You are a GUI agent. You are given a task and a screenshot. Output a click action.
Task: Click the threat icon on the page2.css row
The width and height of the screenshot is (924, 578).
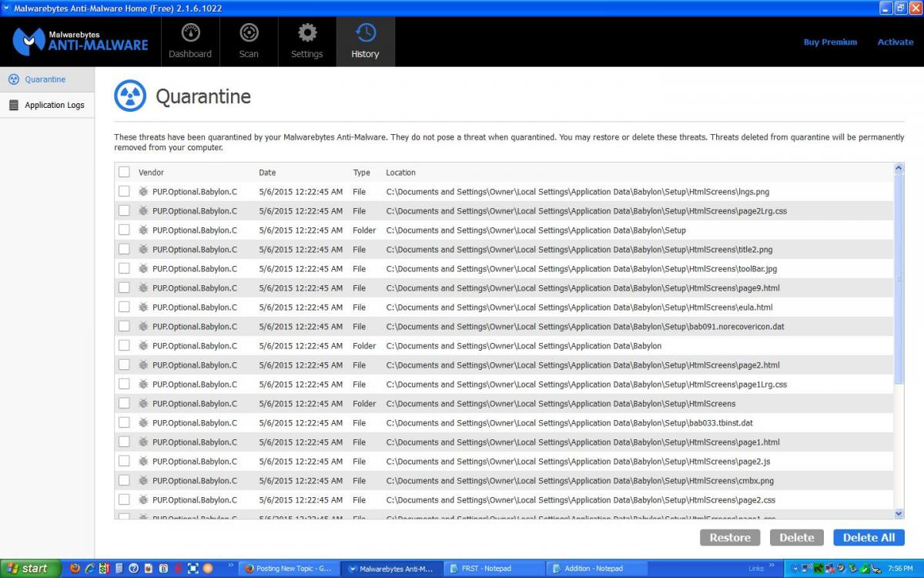[143, 499]
